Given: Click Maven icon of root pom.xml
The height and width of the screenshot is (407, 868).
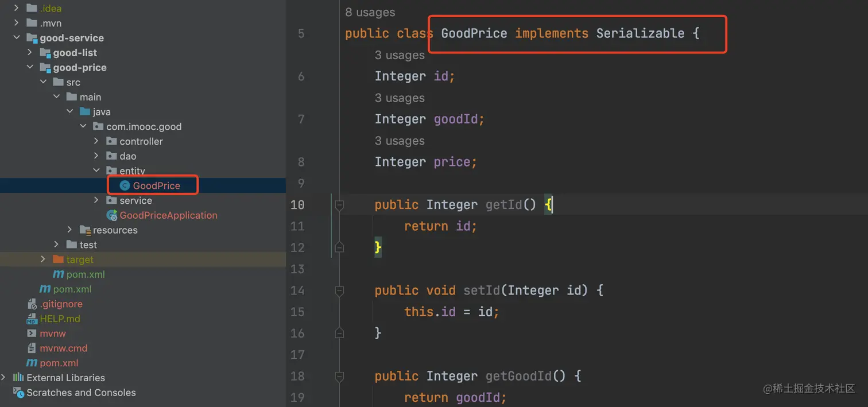Looking at the screenshot, I should tap(32, 363).
